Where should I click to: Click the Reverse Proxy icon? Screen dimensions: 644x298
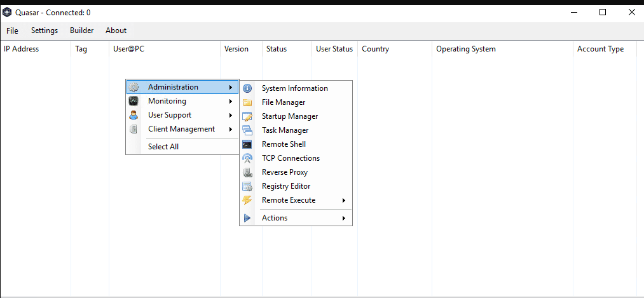pyautogui.click(x=247, y=172)
